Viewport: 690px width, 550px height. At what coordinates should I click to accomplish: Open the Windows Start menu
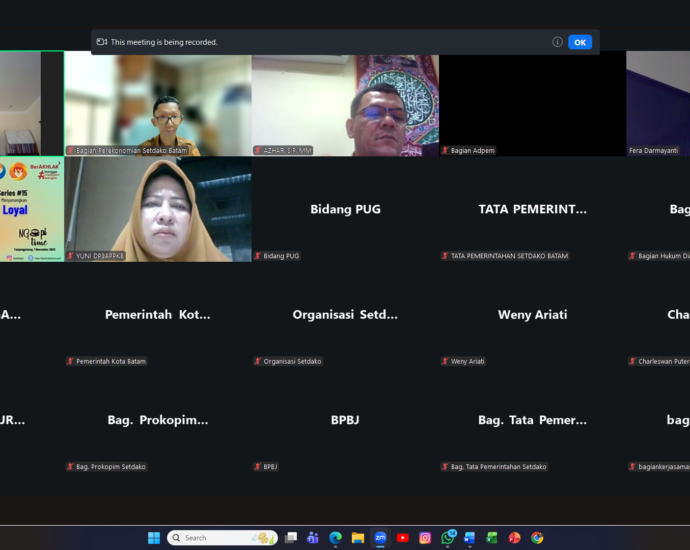pos(154,538)
